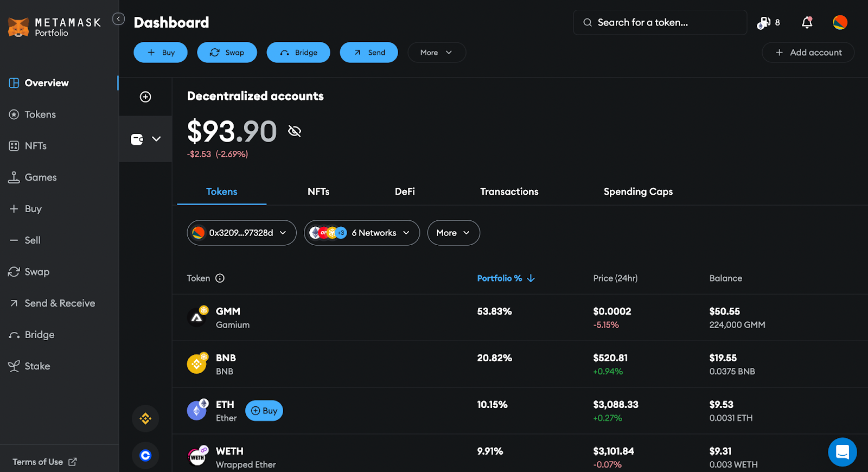Switch to the NFTs tab
868x472 pixels.
tap(318, 192)
